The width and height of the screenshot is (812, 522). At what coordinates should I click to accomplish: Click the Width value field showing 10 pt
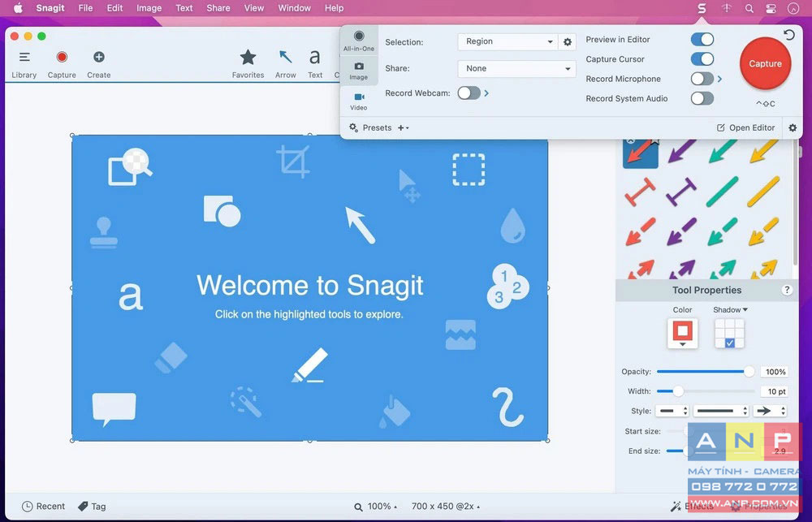click(774, 391)
